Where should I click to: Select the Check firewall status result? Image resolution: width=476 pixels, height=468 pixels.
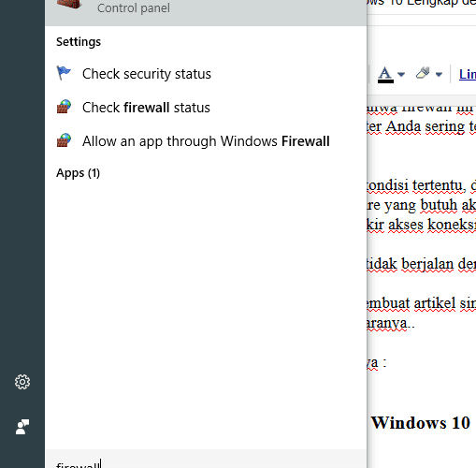[146, 108]
